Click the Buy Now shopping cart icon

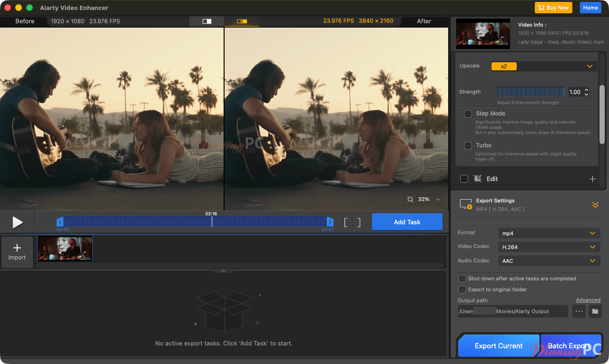point(541,8)
